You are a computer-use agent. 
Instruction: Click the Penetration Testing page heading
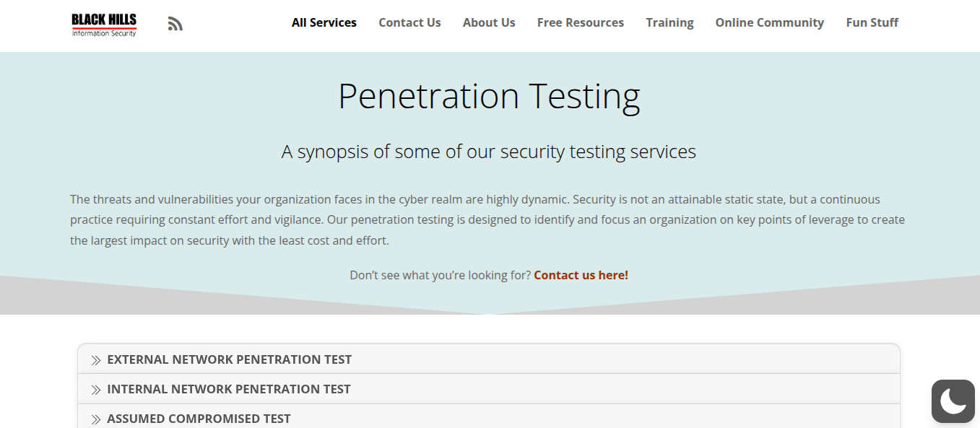[489, 96]
